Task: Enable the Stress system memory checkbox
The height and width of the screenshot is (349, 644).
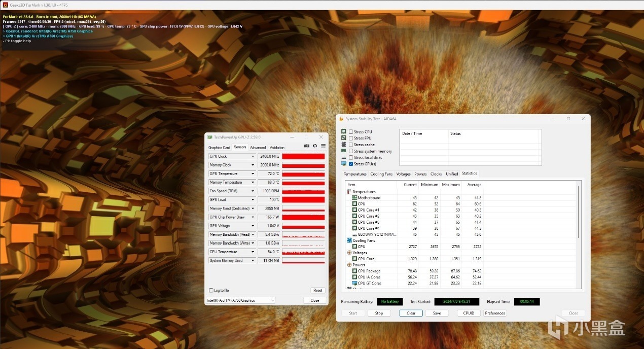Action: tap(351, 151)
